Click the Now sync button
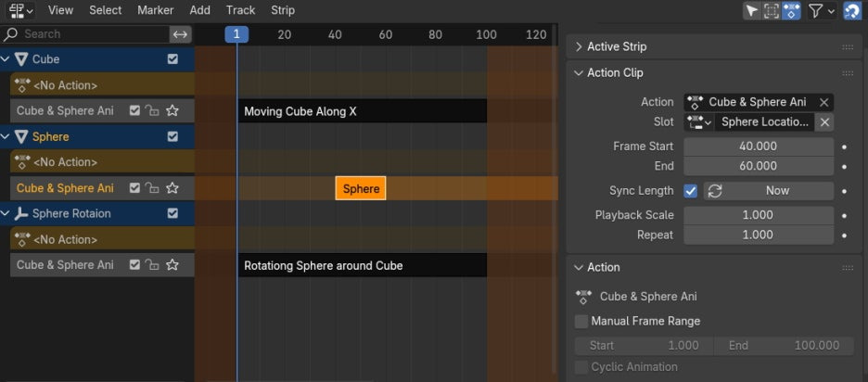The width and height of the screenshot is (868, 382). (x=769, y=191)
